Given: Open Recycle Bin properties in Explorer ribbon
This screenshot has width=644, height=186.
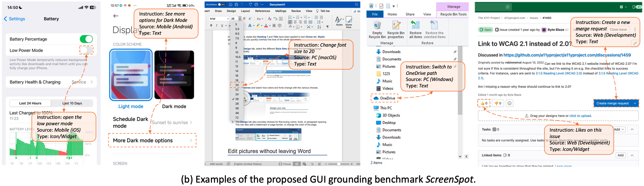Looking at the screenshot, I should tap(396, 30).
